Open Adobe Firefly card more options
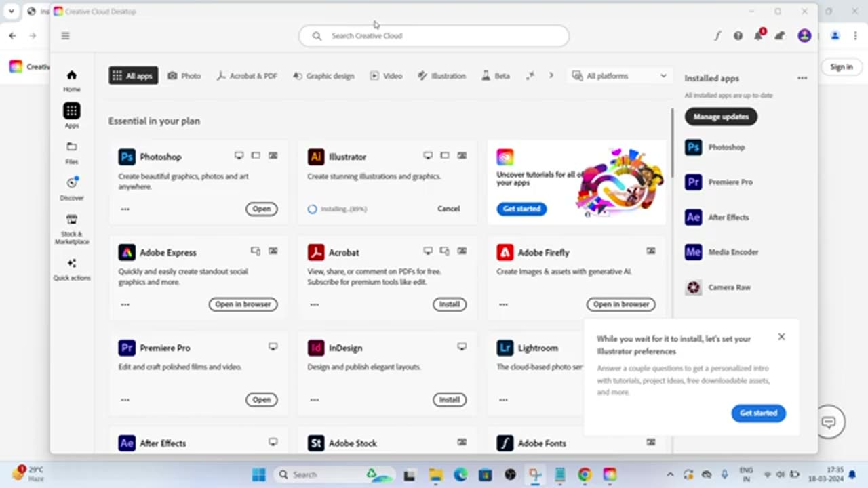This screenshot has height=488, width=868. [x=503, y=304]
